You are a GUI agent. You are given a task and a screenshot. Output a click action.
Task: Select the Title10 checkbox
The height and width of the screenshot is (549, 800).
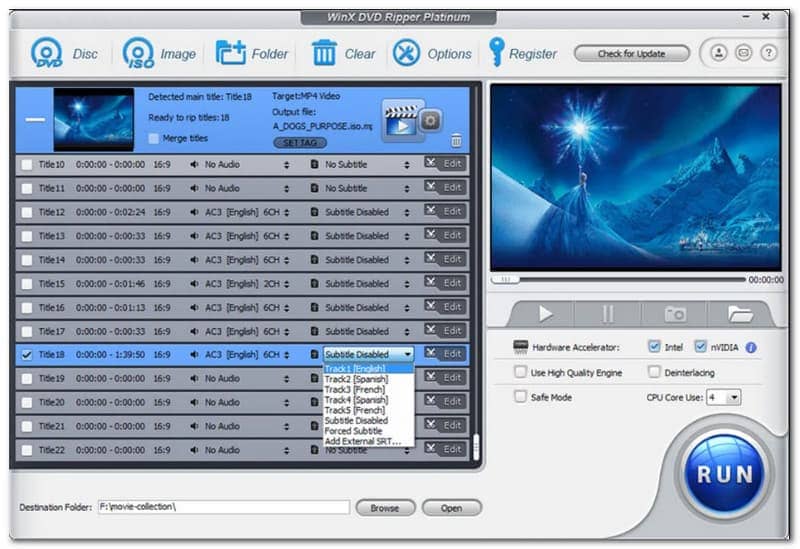coord(27,165)
